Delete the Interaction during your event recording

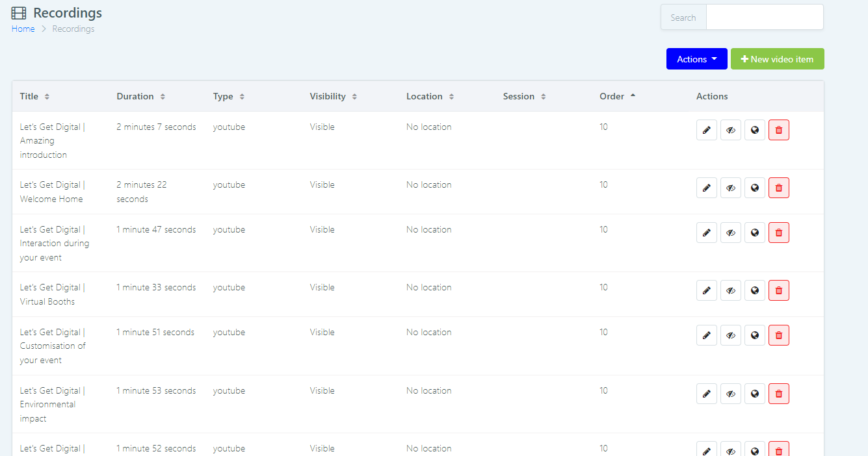coord(779,233)
